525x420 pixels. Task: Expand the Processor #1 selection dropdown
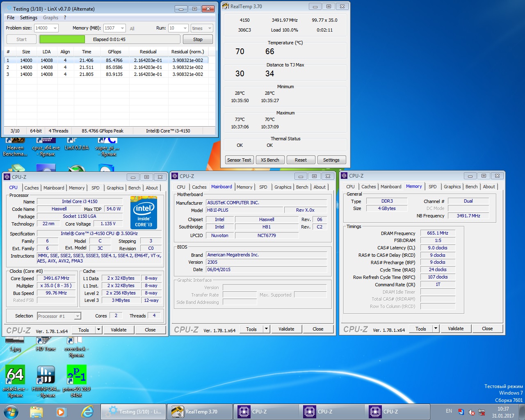click(78, 316)
